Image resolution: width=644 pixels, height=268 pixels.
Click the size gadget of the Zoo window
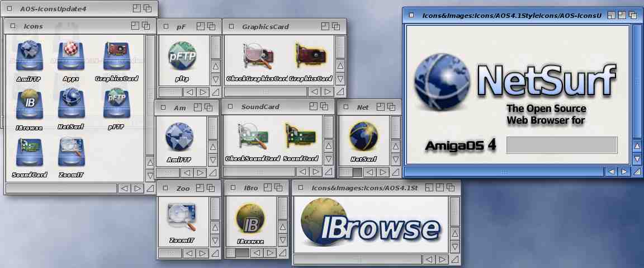coord(215,253)
